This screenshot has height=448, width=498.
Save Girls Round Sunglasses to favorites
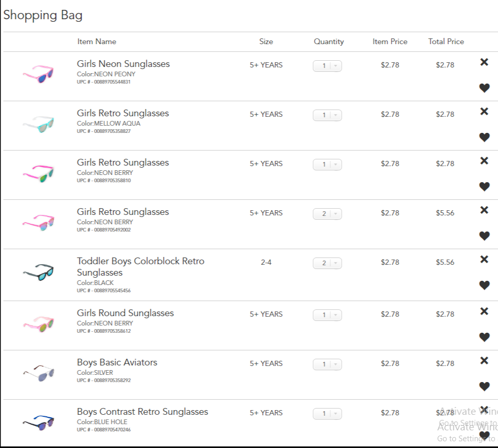[484, 337]
